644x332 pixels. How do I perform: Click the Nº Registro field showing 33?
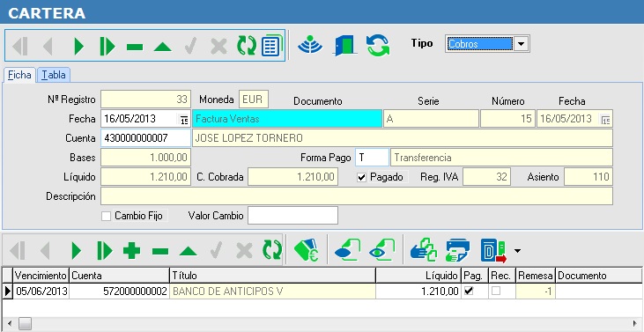tap(145, 100)
